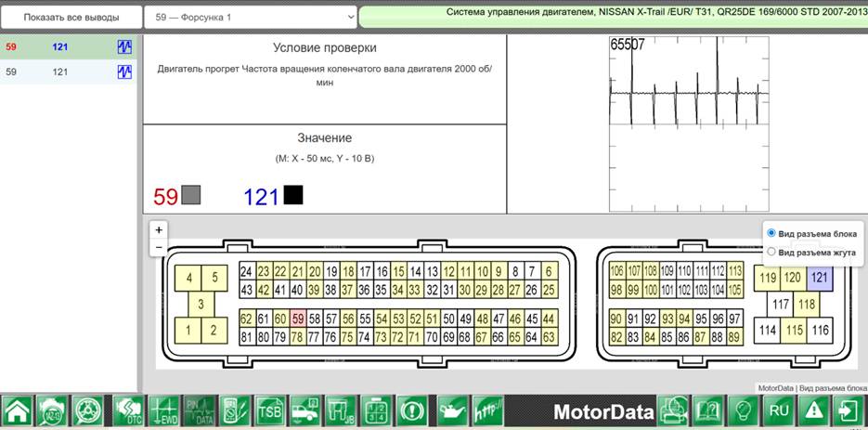Zoom in connector view with plus button
Viewport: 868px width, 430px height.
pos(159,230)
